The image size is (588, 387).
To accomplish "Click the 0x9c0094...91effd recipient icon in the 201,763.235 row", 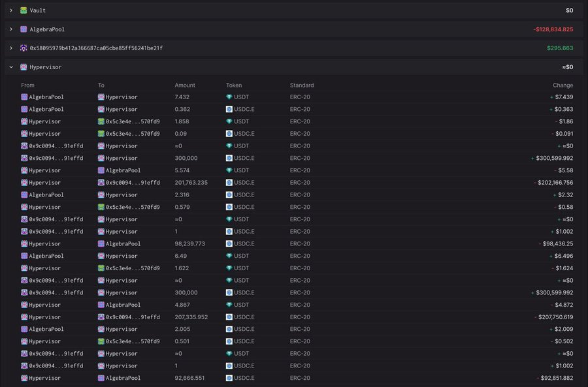I will (101, 183).
